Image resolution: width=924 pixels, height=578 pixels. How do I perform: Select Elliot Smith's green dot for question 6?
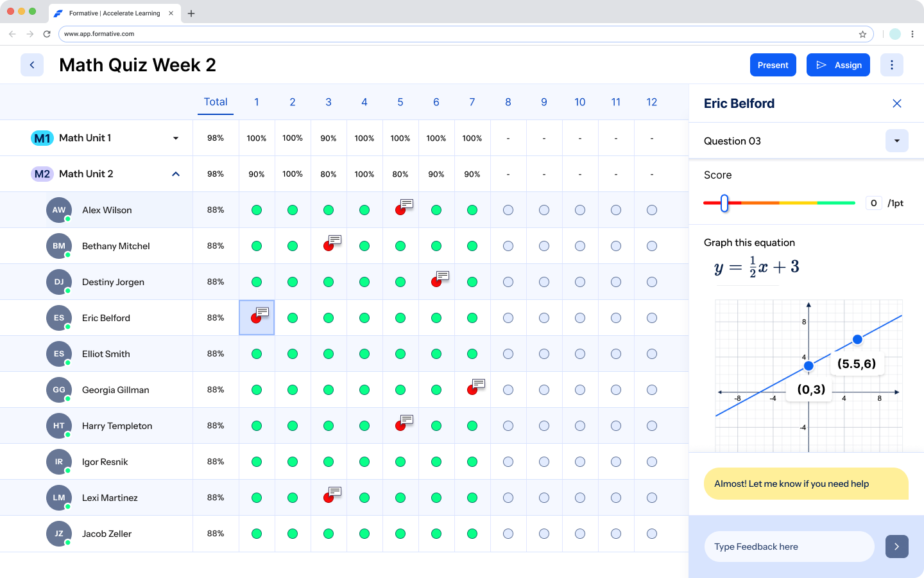coord(436,353)
